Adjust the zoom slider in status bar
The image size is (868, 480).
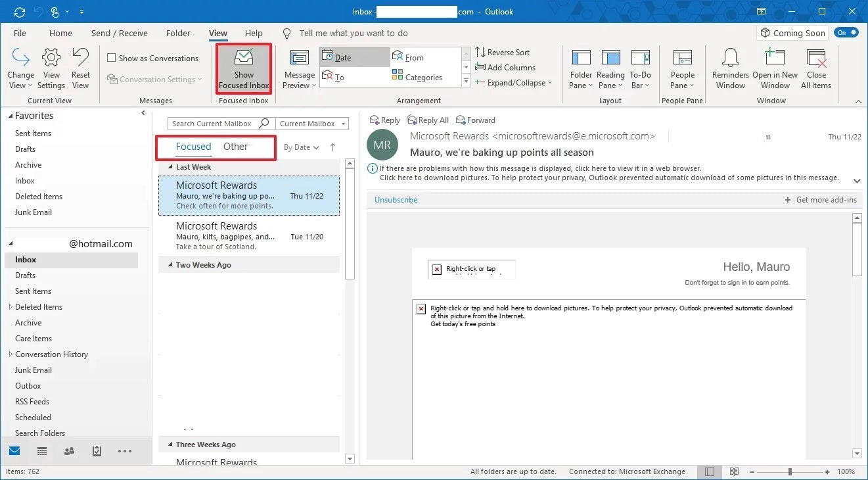790,471
